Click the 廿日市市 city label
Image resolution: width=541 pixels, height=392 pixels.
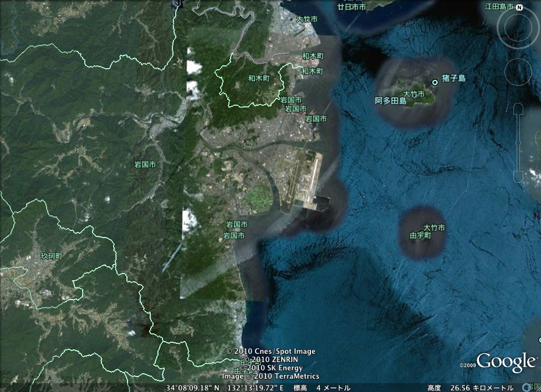point(351,7)
